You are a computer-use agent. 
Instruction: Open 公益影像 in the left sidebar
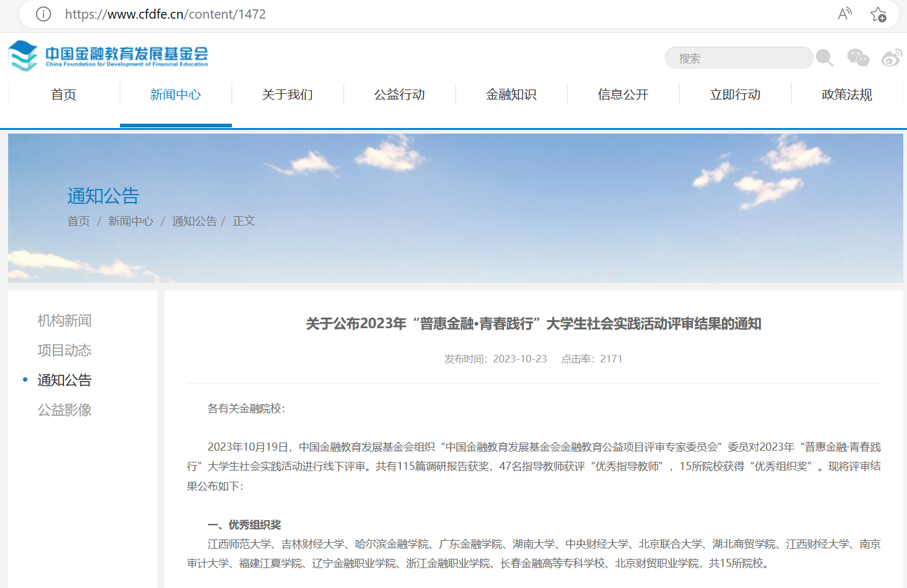pyautogui.click(x=65, y=410)
